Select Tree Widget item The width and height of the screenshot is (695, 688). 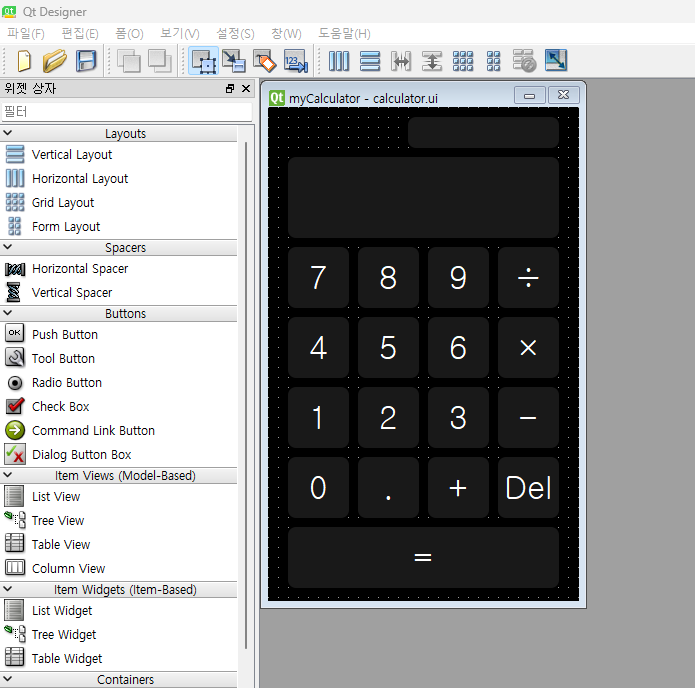pyautogui.click(x=64, y=634)
